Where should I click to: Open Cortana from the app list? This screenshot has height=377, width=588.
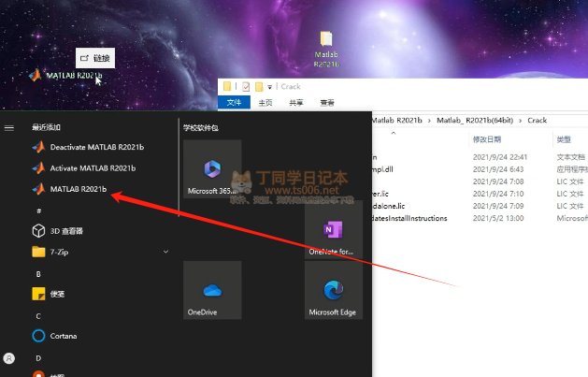pyautogui.click(x=63, y=336)
